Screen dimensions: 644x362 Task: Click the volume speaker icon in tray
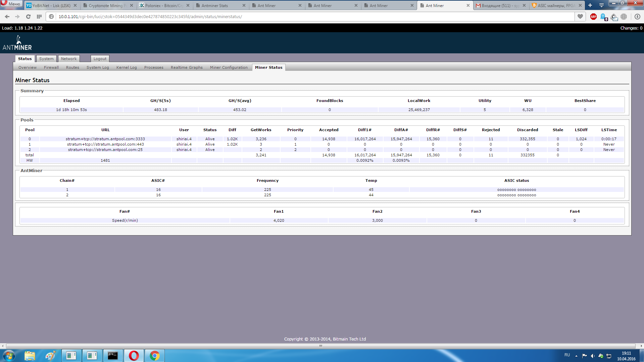[x=593, y=356]
